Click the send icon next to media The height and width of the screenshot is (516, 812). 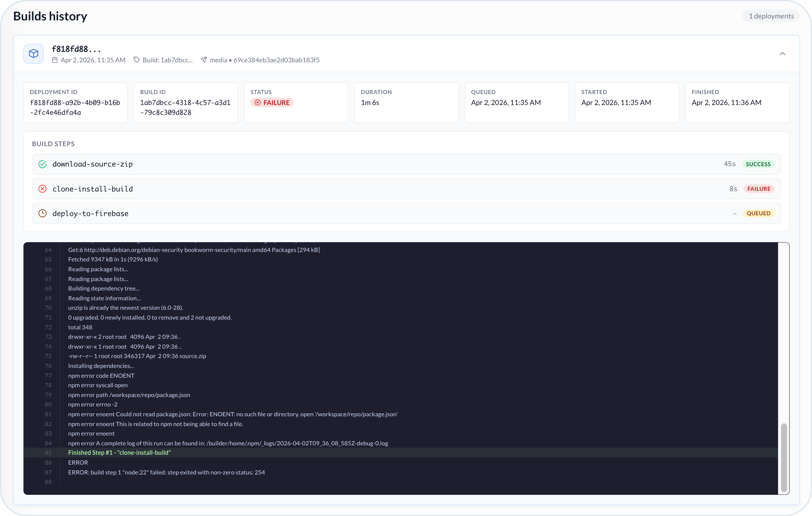point(204,60)
